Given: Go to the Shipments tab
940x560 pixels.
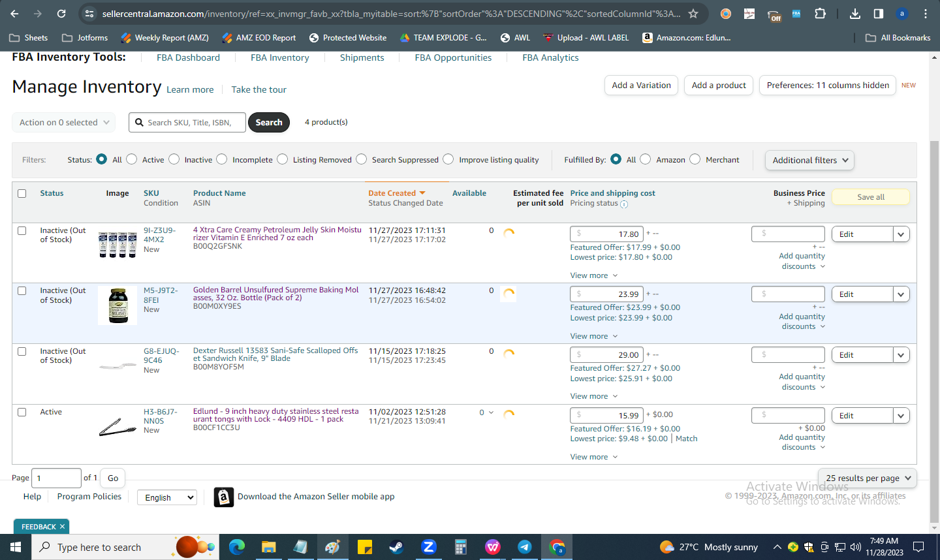Looking at the screenshot, I should pos(362,57).
